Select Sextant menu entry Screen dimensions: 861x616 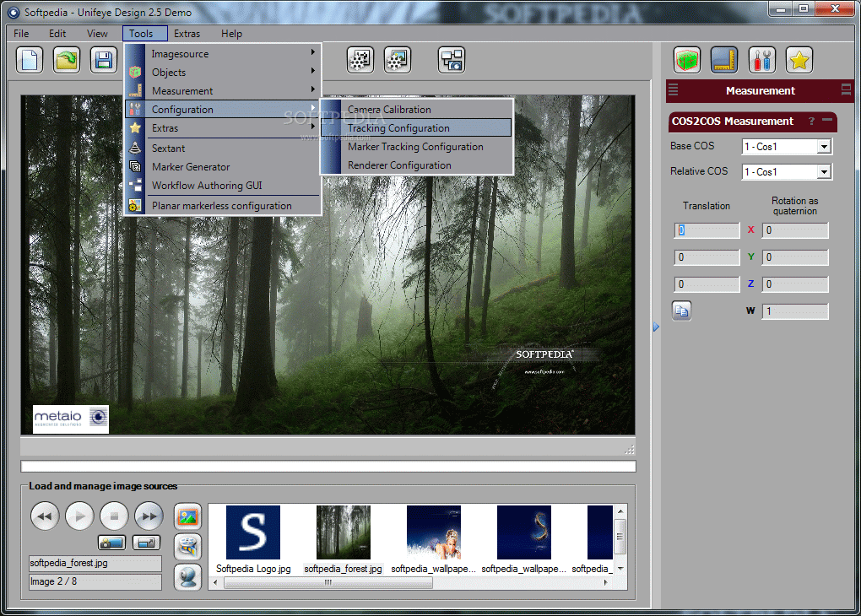222,149
